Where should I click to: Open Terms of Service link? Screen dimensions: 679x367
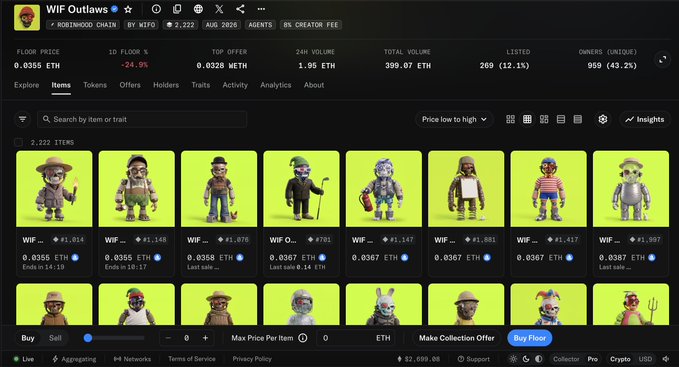192,359
